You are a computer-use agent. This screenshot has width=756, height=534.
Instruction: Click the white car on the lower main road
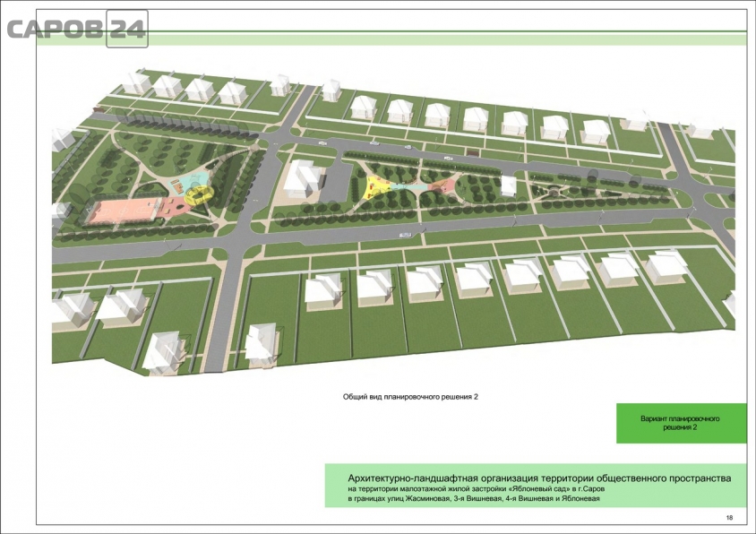coord(406,235)
